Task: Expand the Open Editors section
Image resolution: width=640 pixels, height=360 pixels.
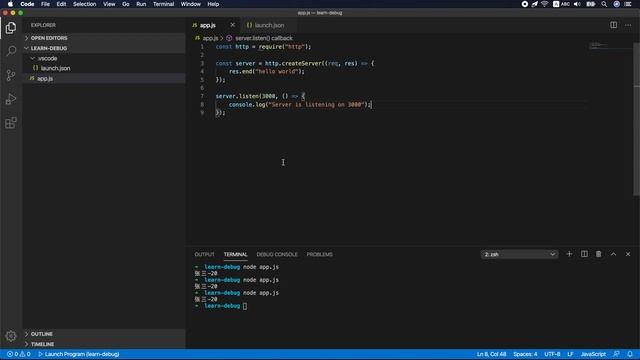Action: tap(104, 38)
